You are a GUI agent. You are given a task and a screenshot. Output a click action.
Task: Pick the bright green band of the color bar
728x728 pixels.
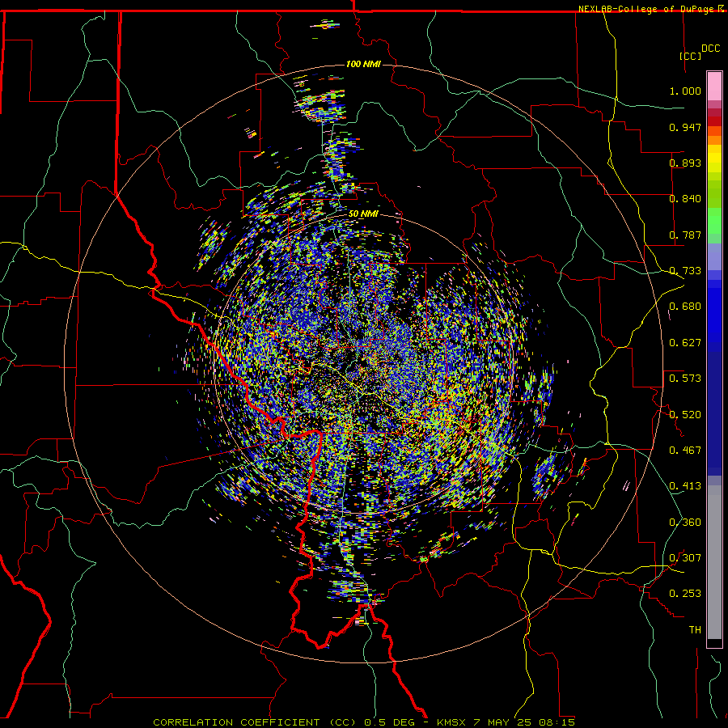click(x=714, y=221)
